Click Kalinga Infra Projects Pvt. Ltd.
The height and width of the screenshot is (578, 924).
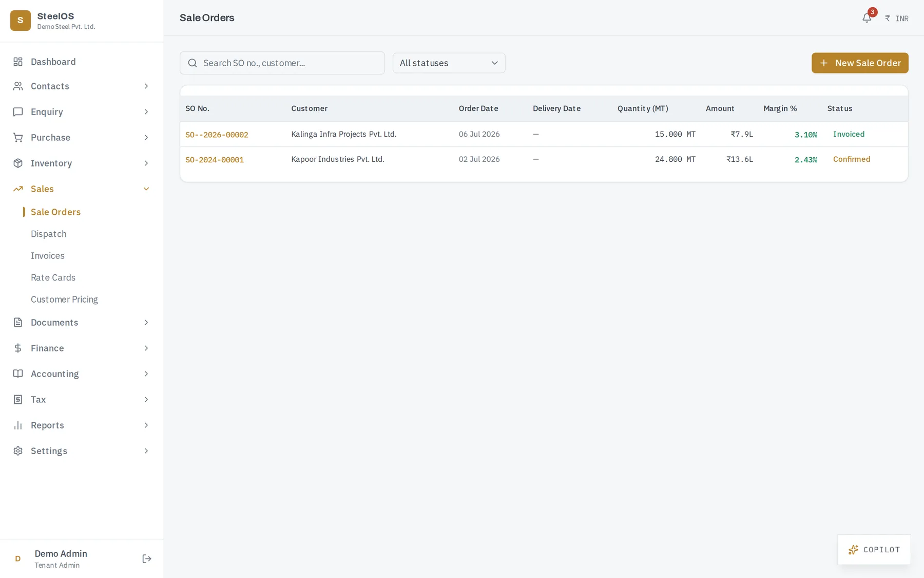click(344, 134)
